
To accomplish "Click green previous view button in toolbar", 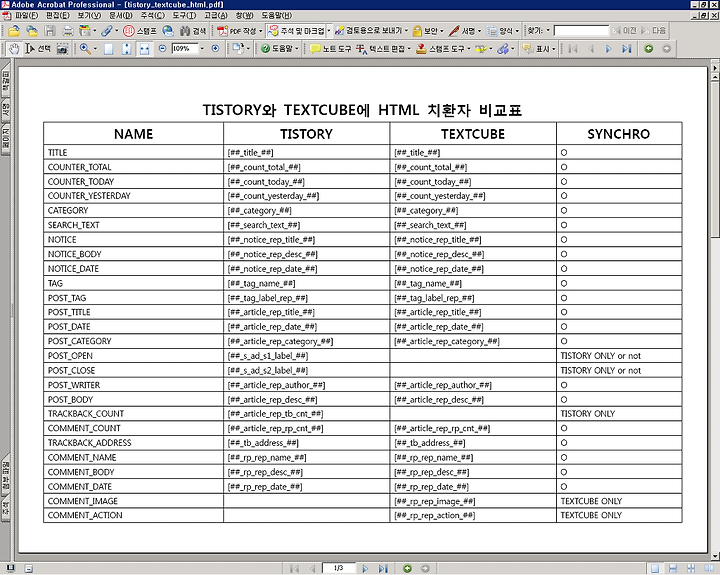I will click(648, 48).
